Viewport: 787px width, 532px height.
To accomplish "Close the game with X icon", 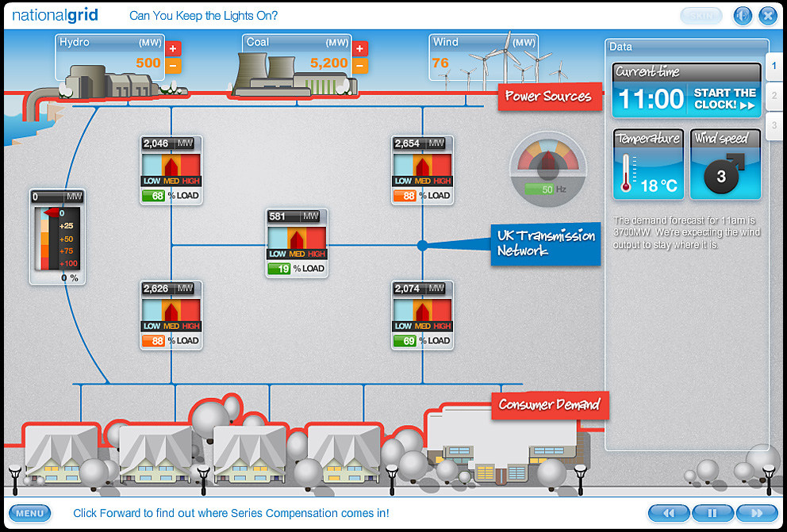I will (x=767, y=15).
